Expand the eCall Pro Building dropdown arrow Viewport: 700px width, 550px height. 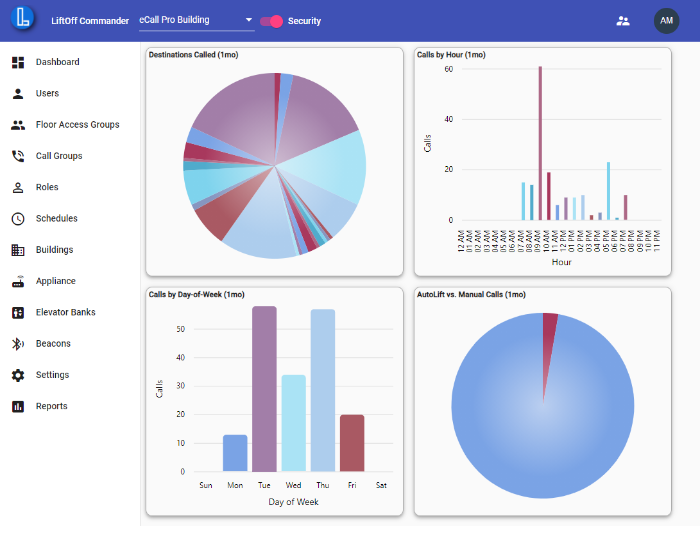(249, 20)
